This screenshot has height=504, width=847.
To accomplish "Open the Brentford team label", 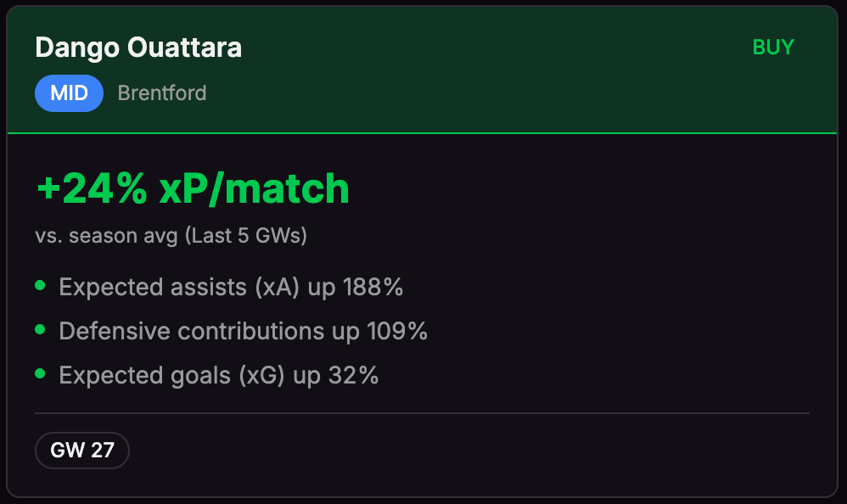I will coord(162,93).
